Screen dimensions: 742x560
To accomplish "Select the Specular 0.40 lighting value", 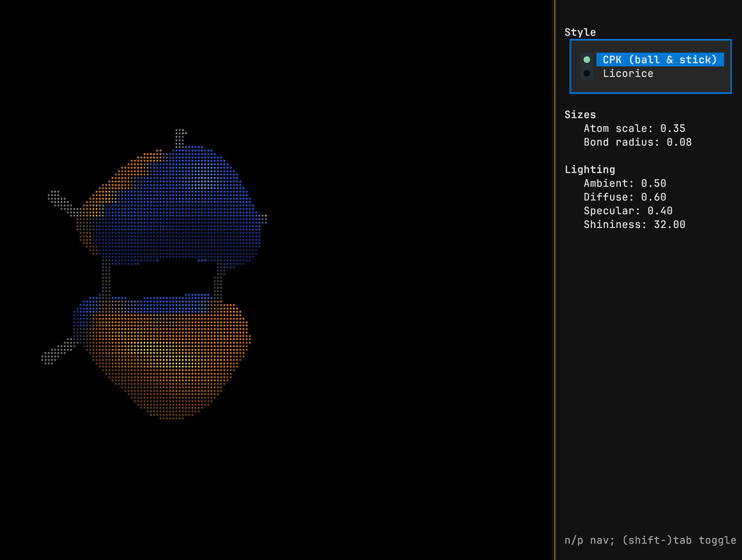I will click(628, 211).
